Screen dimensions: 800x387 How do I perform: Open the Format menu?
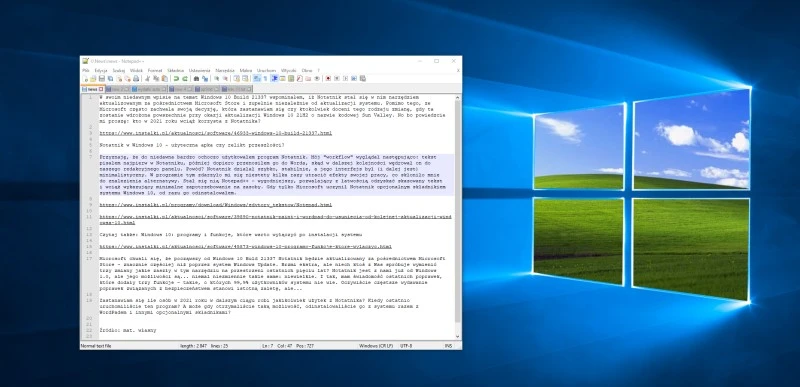155,70
